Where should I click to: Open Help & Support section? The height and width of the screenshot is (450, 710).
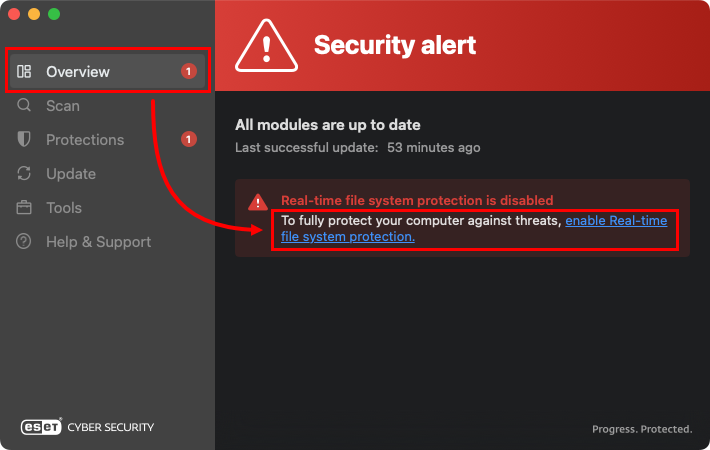click(98, 242)
